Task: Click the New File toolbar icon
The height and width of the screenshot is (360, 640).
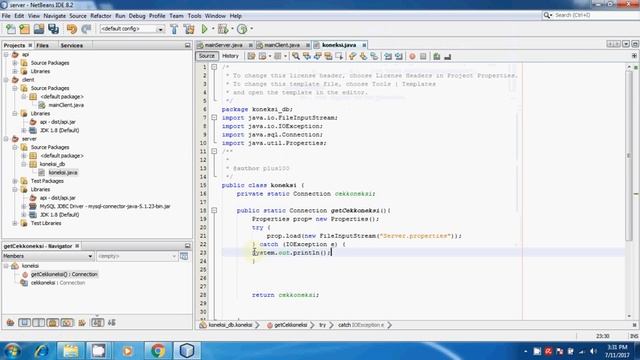Action: pos(11,29)
